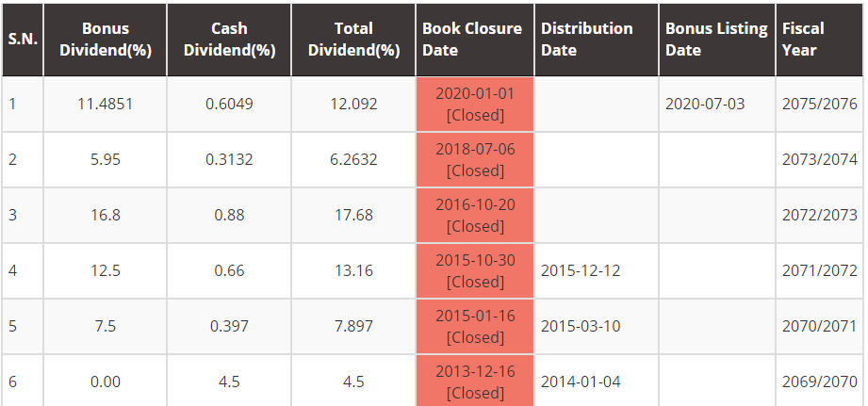Click the total dividend value 17.68
868x406 pixels.
pos(353,215)
